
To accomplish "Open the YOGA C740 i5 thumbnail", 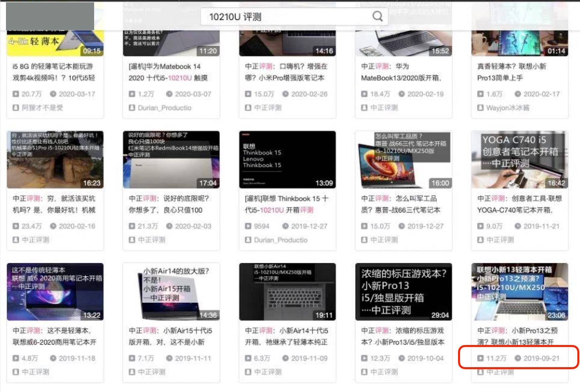I will (x=520, y=160).
